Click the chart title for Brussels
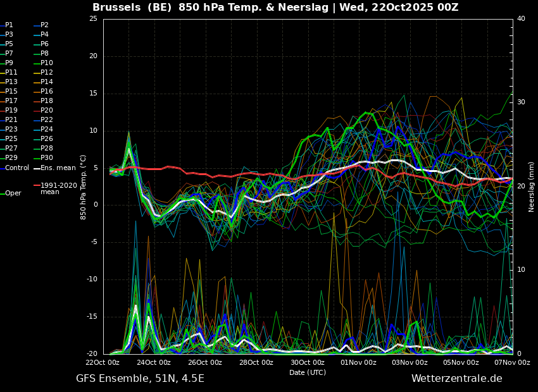The image size is (538, 392). tap(275, 8)
